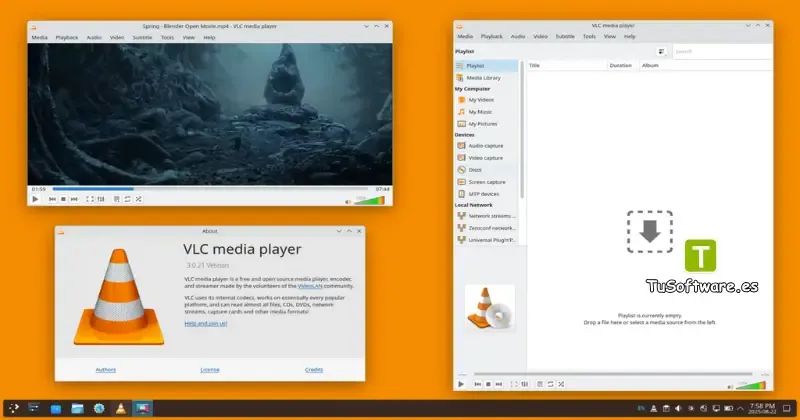Open the VLC tray icon

(654, 408)
